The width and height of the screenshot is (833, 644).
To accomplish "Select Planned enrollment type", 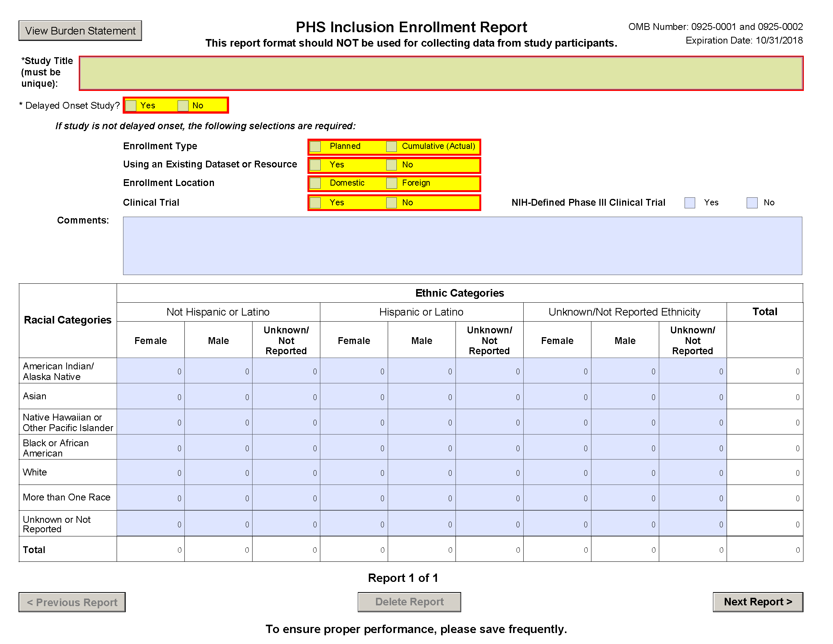I will pos(315,147).
